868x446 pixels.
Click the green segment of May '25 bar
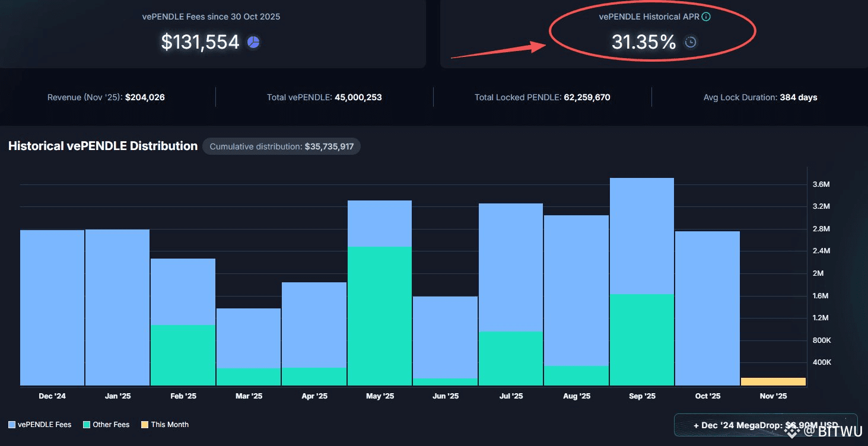[x=380, y=316]
